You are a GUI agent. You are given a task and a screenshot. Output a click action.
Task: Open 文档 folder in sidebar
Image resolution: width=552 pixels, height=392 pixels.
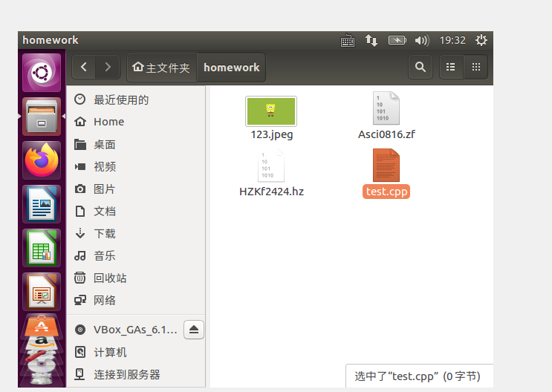point(136,211)
